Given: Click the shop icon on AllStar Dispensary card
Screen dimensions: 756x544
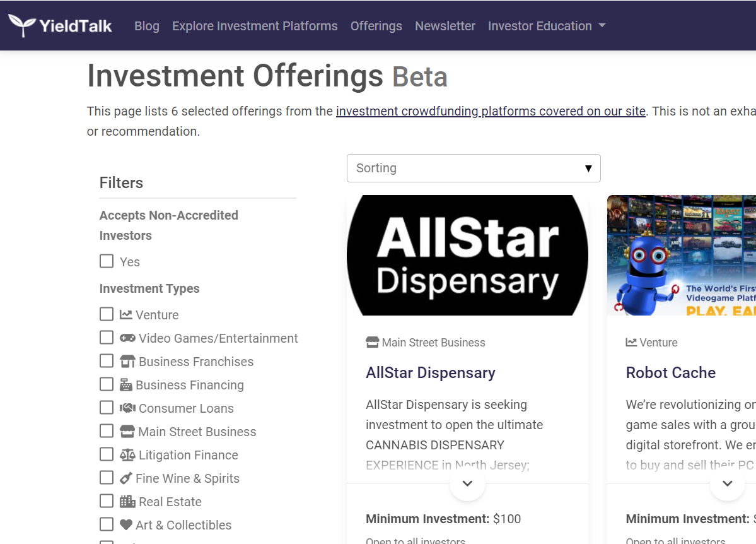Looking at the screenshot, I should (x=372, y=342).
